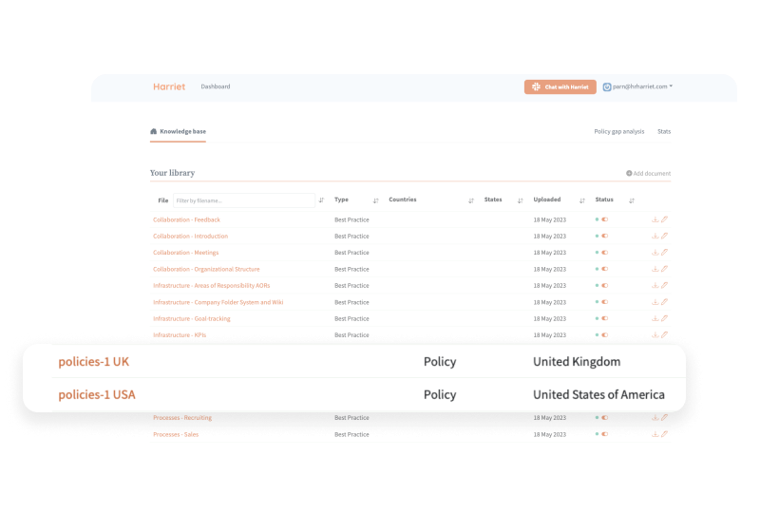Download the Infrastructure - Goal-tracking document
The image size is (760, 532).
[655, 318]
